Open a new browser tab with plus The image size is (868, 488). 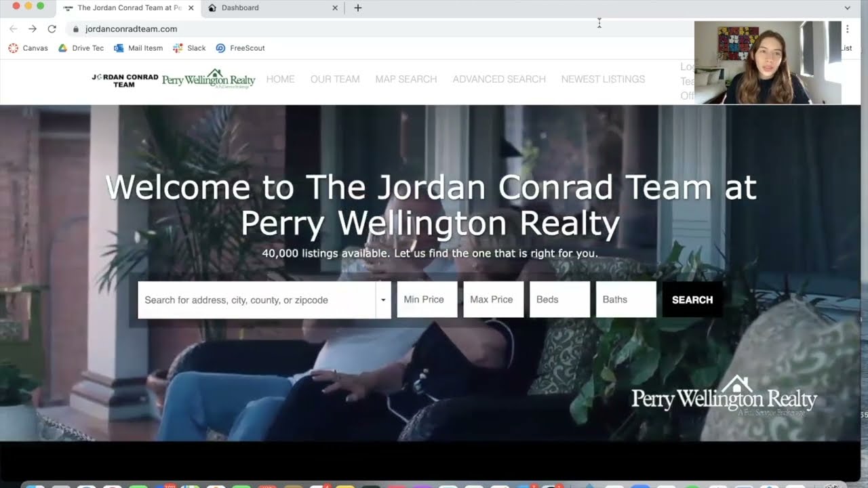click(x=358, y=8)
